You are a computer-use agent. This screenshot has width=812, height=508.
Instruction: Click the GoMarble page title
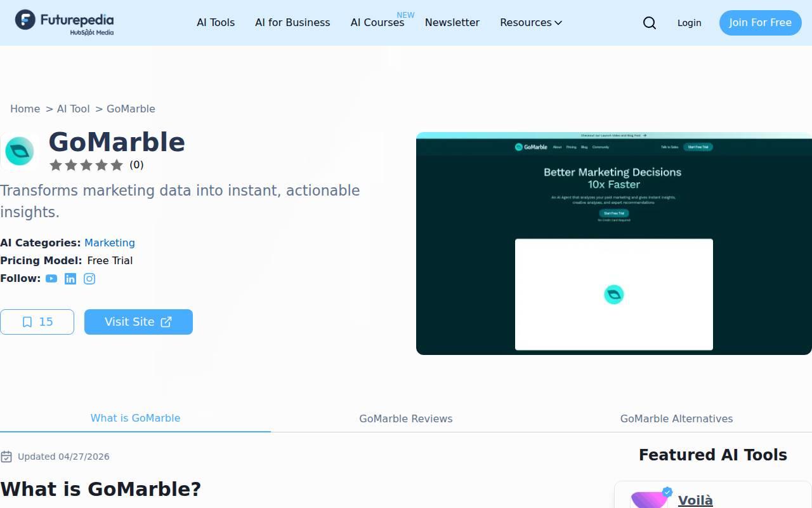[117, 142]
